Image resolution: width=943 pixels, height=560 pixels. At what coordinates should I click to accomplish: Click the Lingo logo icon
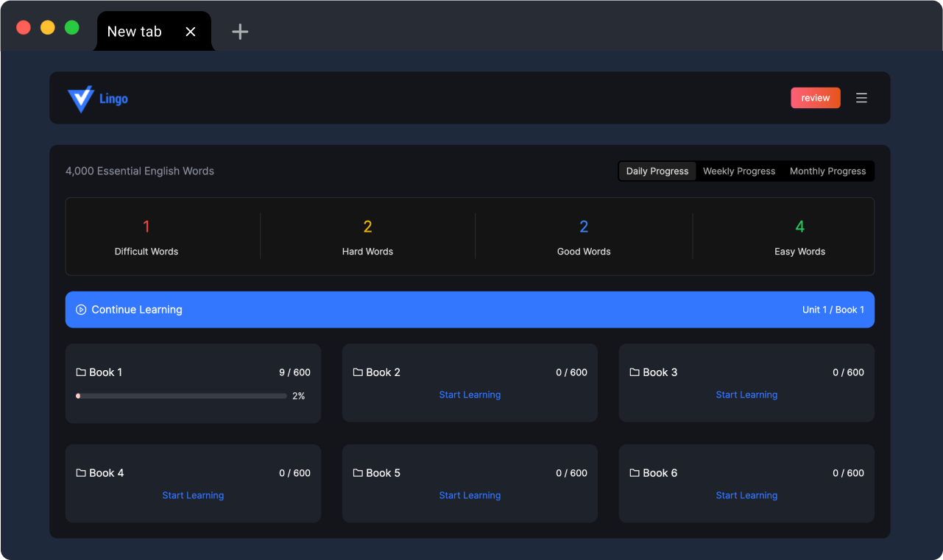click(80, 99)
